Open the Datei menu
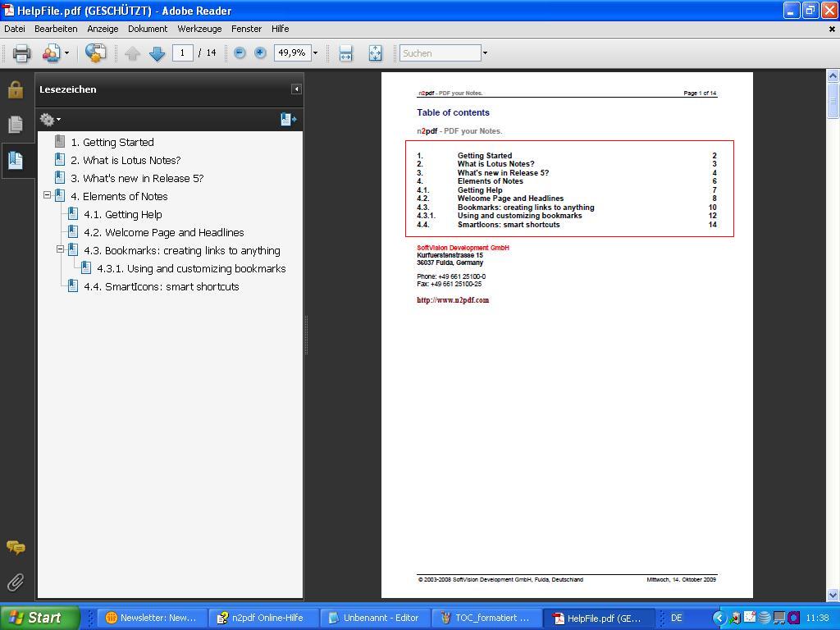Viewport: 840px width, 630px height. (x=15, y=29)
